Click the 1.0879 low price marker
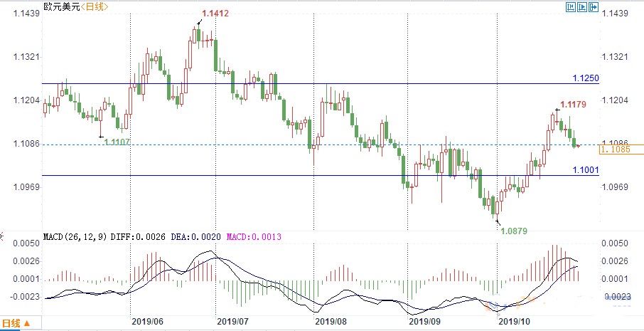The width and height of the screenshot is (644, 331). point(514,231)
